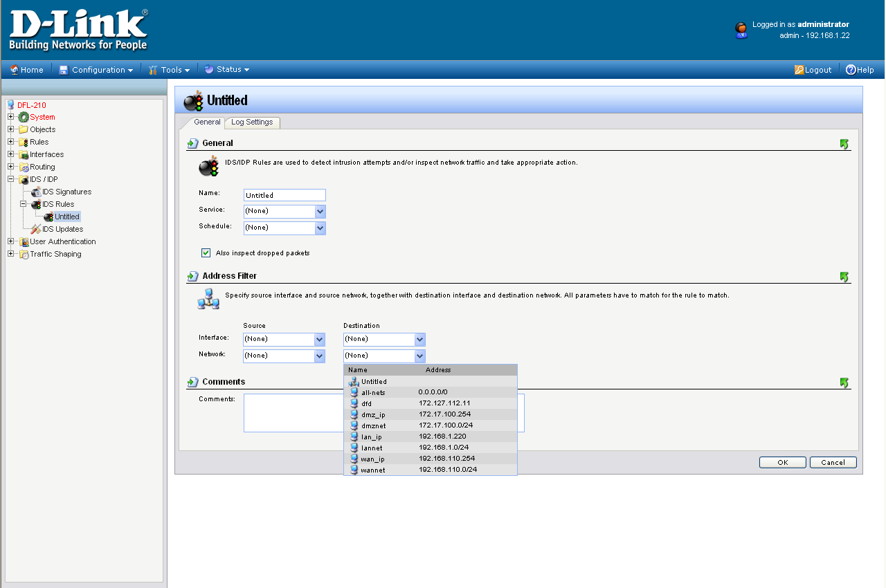Open the Configuration menu
This screenshot has width=886, height=588.
coord(96,70)
